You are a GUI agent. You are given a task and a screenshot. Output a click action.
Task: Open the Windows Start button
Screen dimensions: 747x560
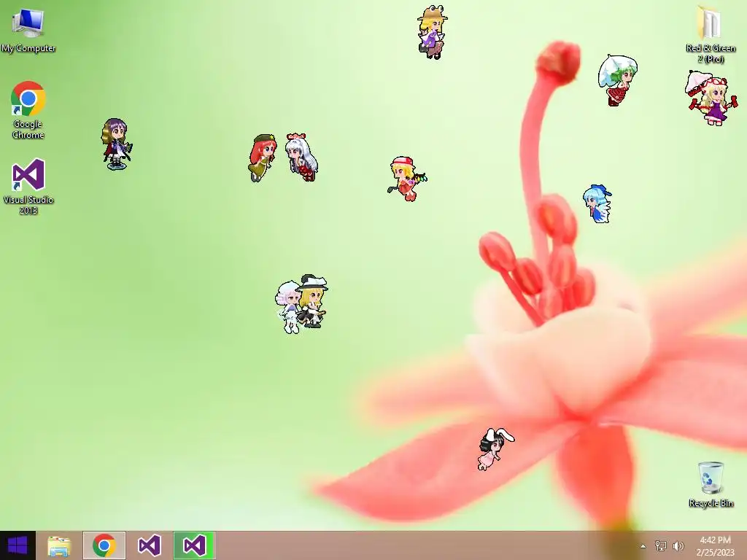click(x=18, y=545)
